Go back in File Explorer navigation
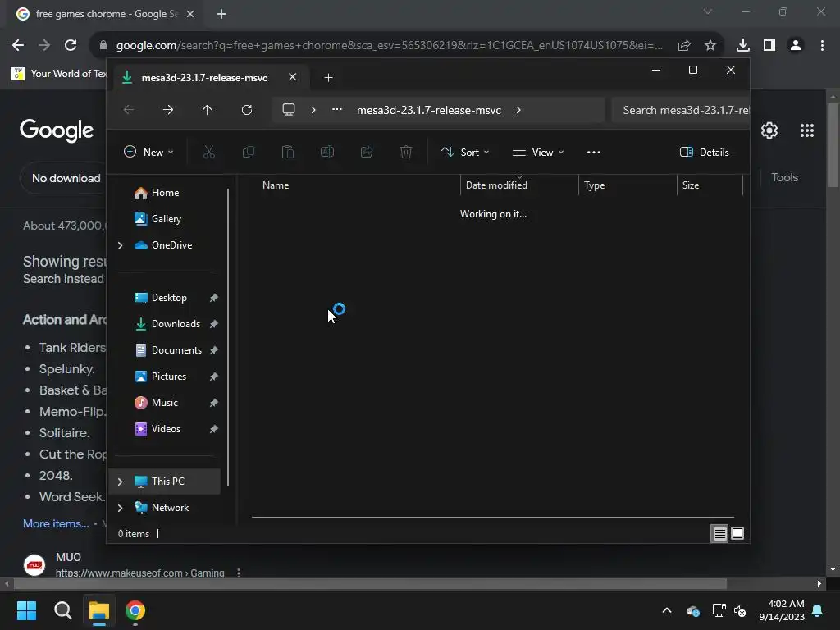Image resolution: width=840 pixels, height=630 pixels. [129, 110]
